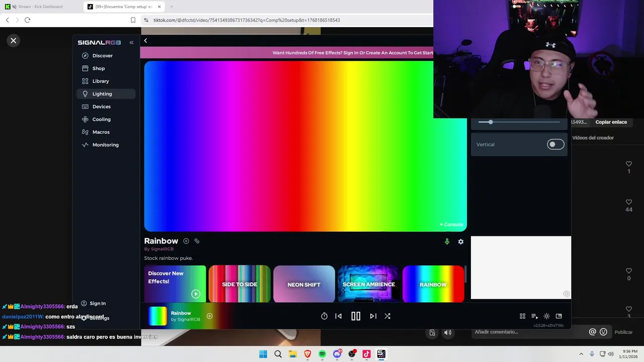The height and width of the screenshot is (362, 644).
Task: Collapse the SignalRGB sidebar with double chevron
Action: point(131,43)
